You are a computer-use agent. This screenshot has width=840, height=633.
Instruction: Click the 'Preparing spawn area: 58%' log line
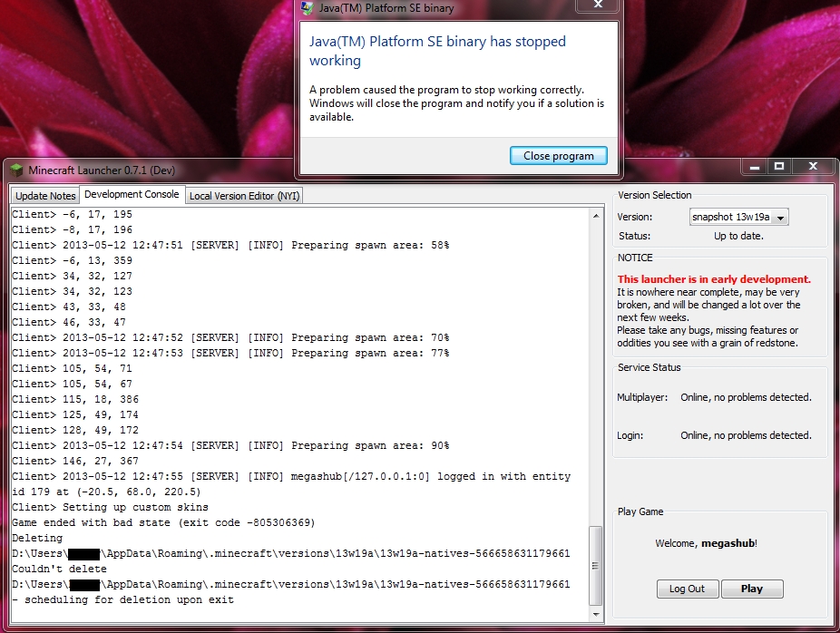pyautogui.click(x=230, y=245)
